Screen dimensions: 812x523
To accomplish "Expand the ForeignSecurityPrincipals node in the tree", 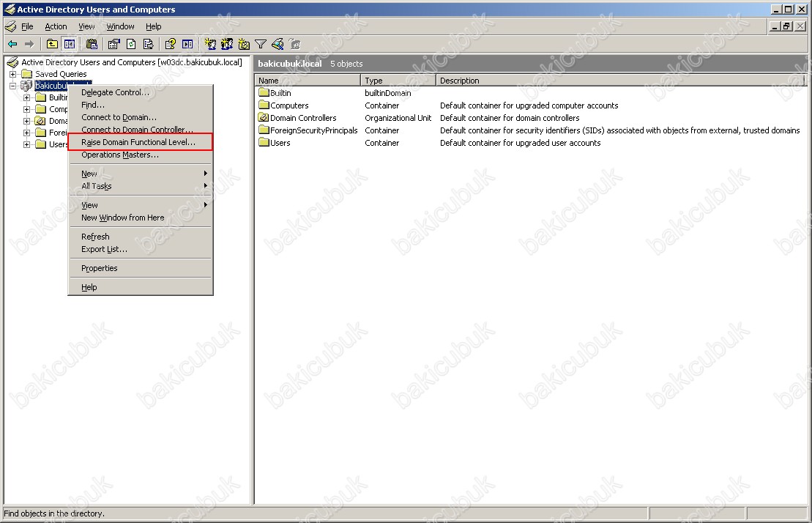I will click(27, 133).
